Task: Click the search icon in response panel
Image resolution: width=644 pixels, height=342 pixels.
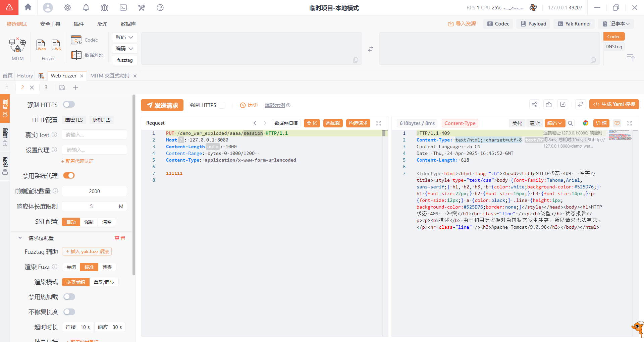Action: point(571,123)
